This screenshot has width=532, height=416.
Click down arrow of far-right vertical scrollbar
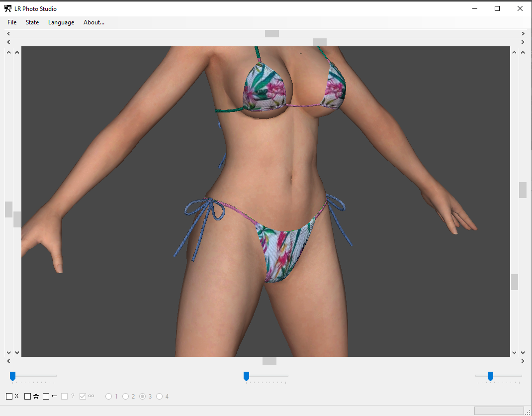coord(523,353)
